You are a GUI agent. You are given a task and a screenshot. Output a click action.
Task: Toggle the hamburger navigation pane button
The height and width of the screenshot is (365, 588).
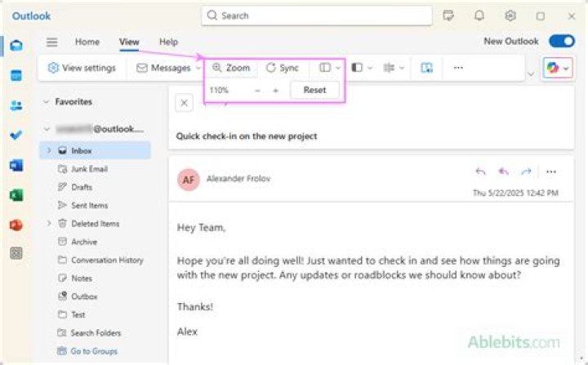[x=52, y=42]
